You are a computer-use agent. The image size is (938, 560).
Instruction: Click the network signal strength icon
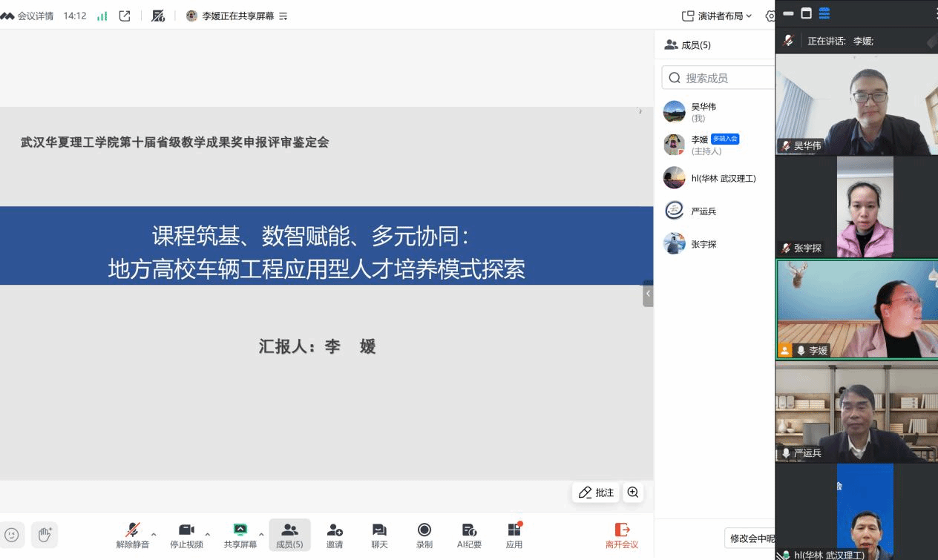pos(102,16)
